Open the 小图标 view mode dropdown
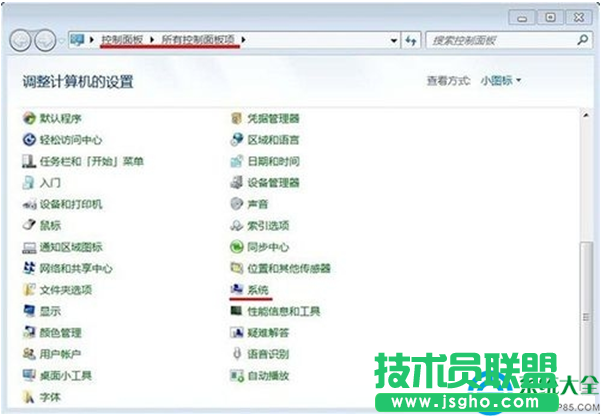 (501, 81)
